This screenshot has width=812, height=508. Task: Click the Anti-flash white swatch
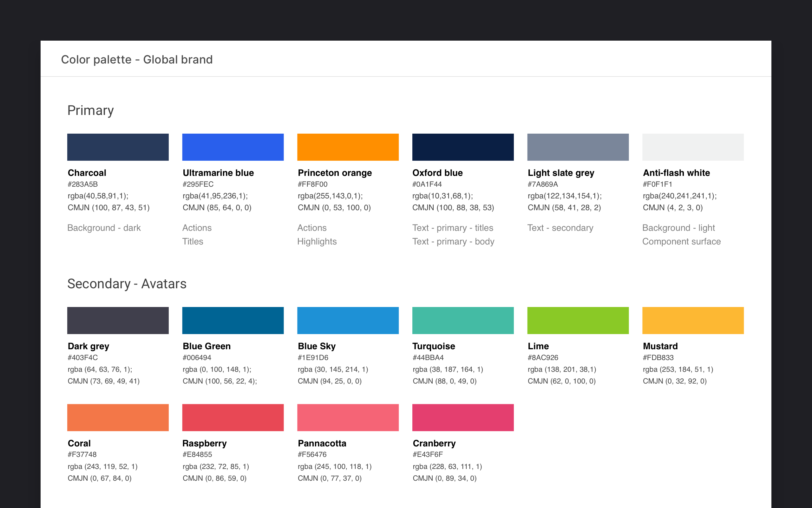point(693,147)
